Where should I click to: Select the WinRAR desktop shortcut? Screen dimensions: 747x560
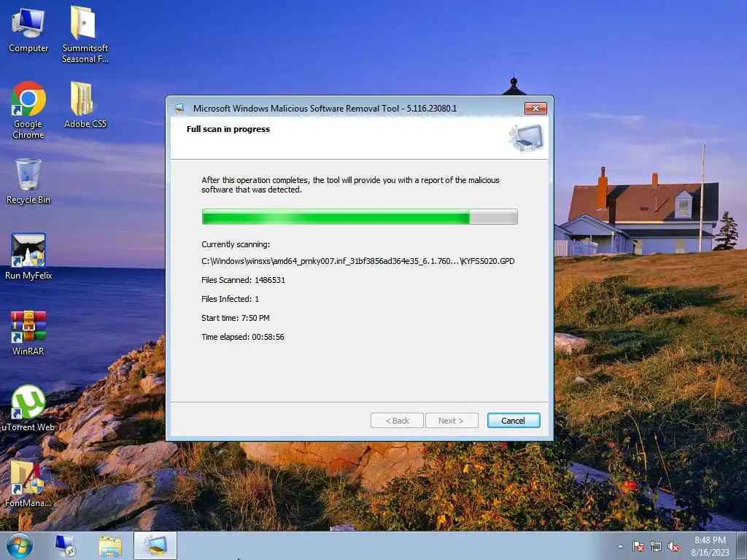(x=28, y=332)
